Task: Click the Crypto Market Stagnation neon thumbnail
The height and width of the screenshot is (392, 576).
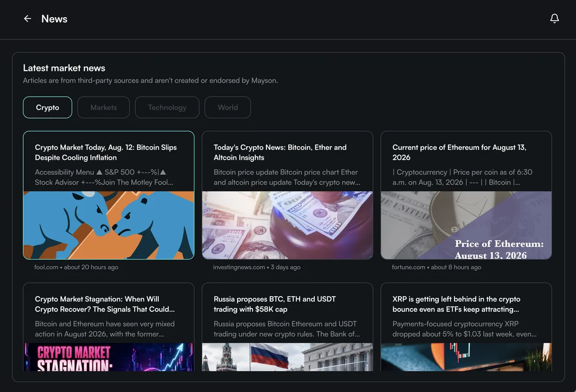Action: pyautogui.click(x=109, y=357)
